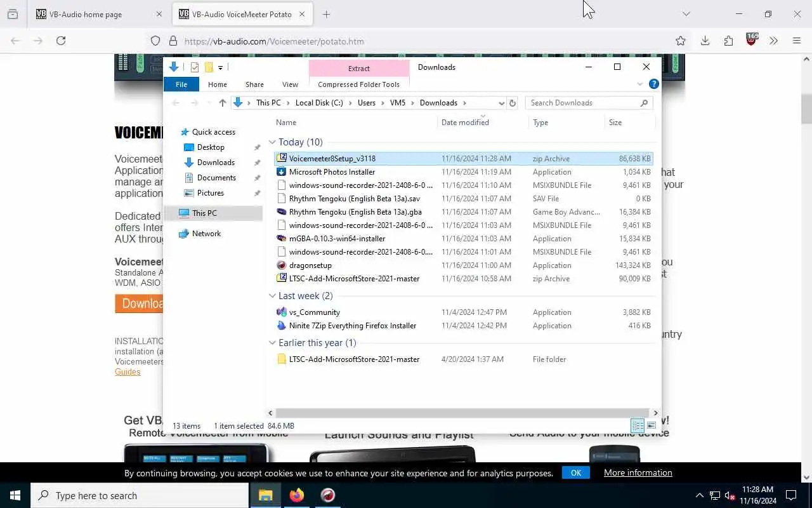
Task: Select Ninite 7Zip Everything Firefox Installer icon
Action: [282, 325]
